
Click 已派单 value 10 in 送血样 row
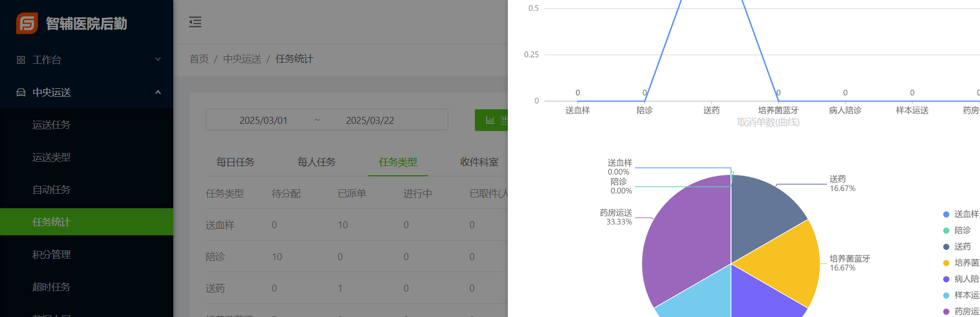click(x=343, y=225)
